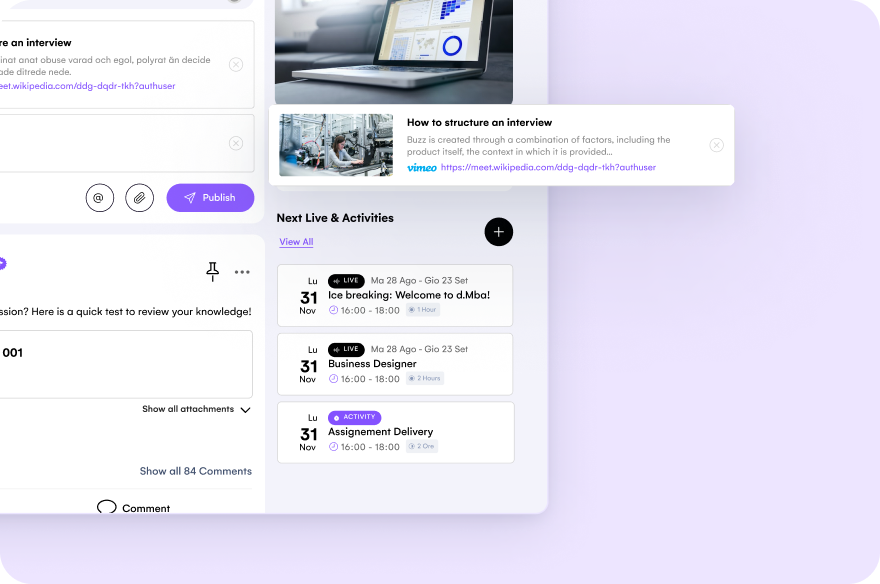Expand Show all attachments
The height and width of the screenshot is (584, 880).
(196, 409)
